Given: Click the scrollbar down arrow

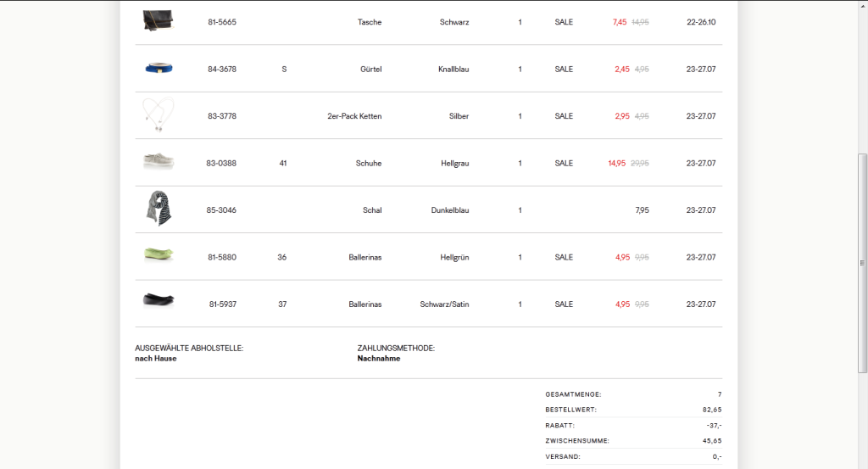Looking at the screenshot, I should click(x=862, y=463).
